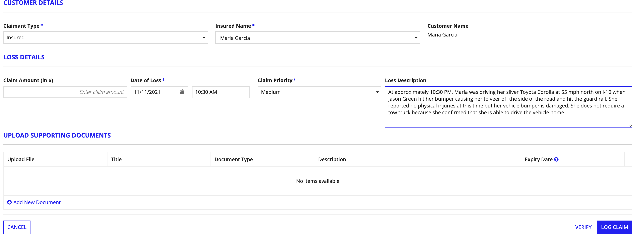Click the Claim Amount input field
Viewport: 644px width, 243px height.
click(65, 92)
